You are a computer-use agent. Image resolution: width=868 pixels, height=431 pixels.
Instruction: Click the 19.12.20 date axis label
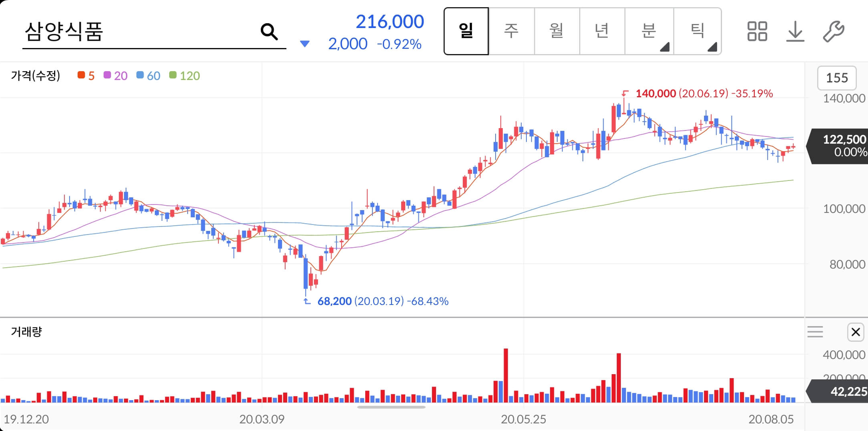click(26, 419)
